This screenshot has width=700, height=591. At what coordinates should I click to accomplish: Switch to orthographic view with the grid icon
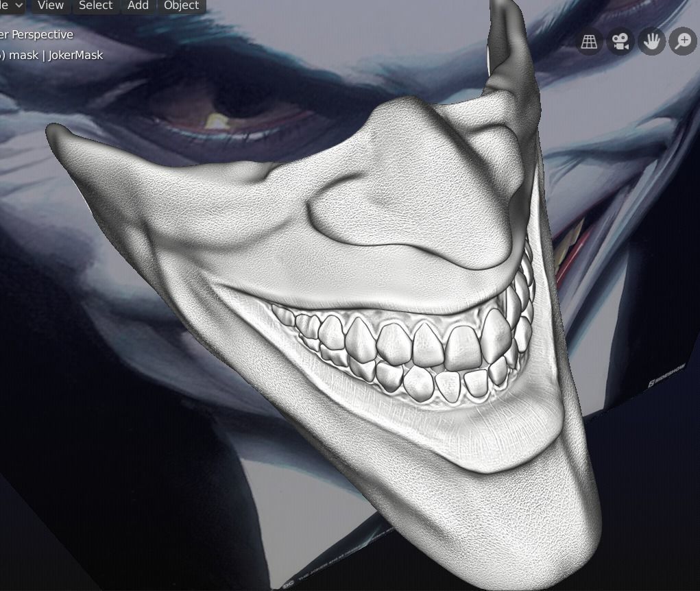click(x=590, y=42)
